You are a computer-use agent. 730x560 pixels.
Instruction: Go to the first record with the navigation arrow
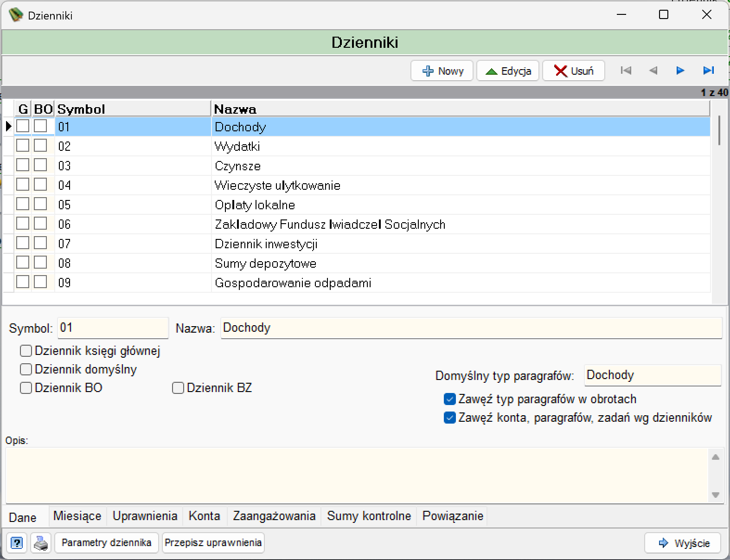coord(626,71)
